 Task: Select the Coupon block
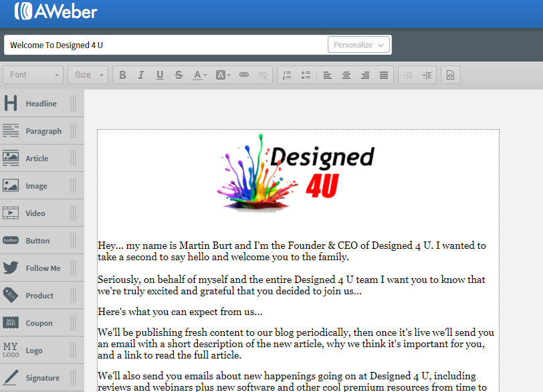[x=41, y=322]
